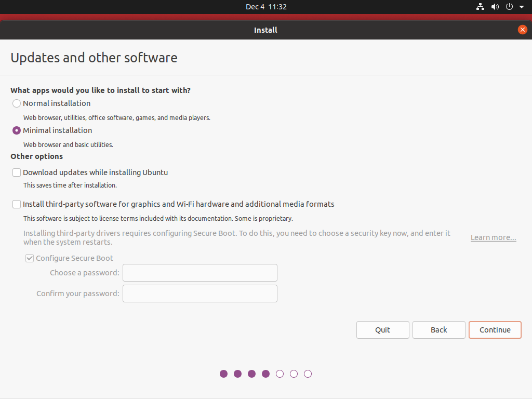Click Continue to proceed
The image size is (532, 399).
click(495, 330)
